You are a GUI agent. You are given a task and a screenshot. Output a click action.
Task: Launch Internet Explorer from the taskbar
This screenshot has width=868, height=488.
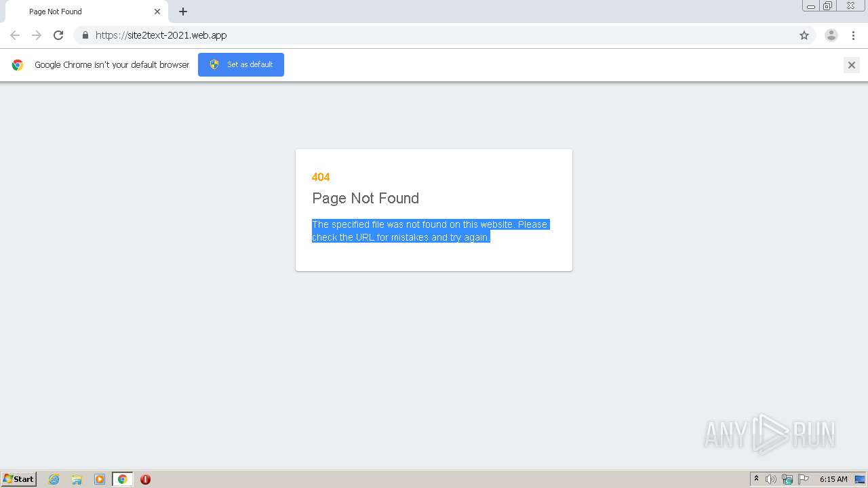[x=54, y=479]
